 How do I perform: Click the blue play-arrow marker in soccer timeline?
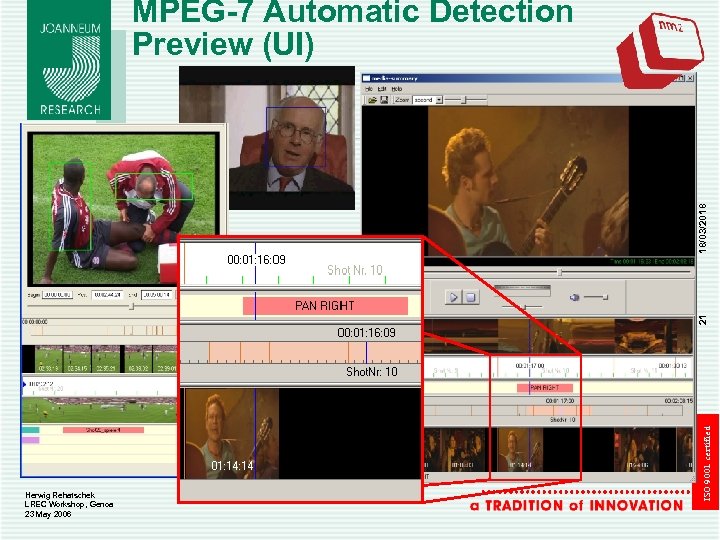coord(24,384)
